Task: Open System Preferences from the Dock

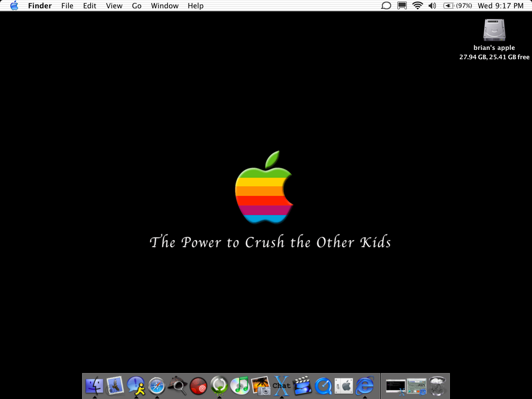Action: (344, 386)
